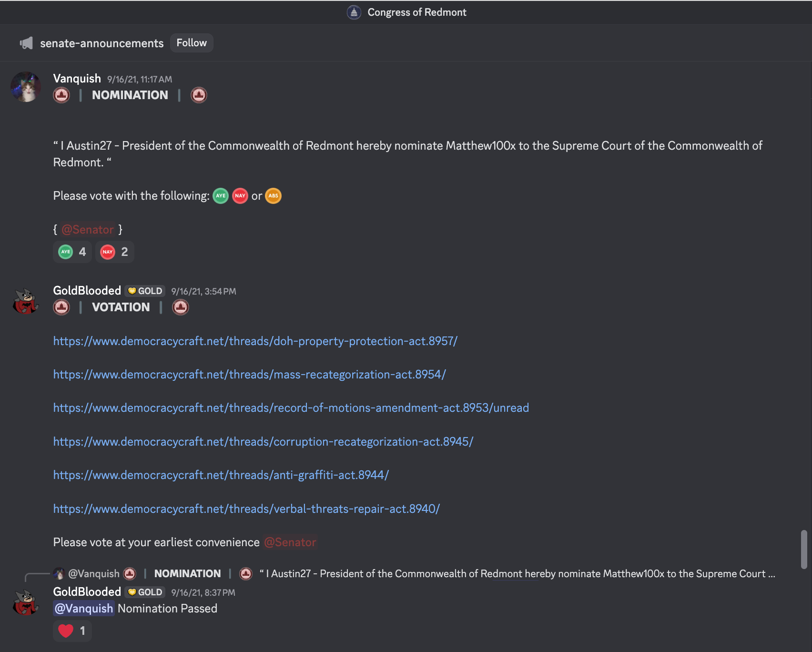Click the Congress of Redmont title text
The width and height of the screenshot is (812, 652).
(417, 12)
